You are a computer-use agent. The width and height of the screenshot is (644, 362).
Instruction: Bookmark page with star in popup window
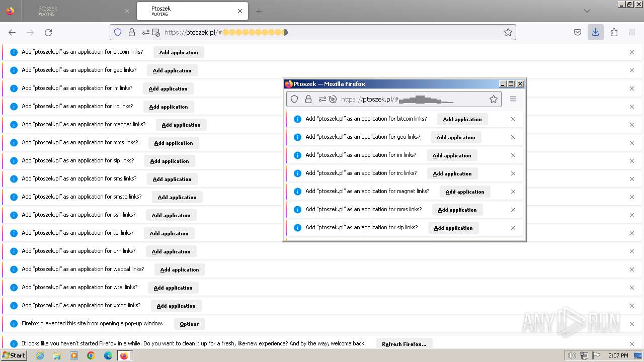(494, 99)
